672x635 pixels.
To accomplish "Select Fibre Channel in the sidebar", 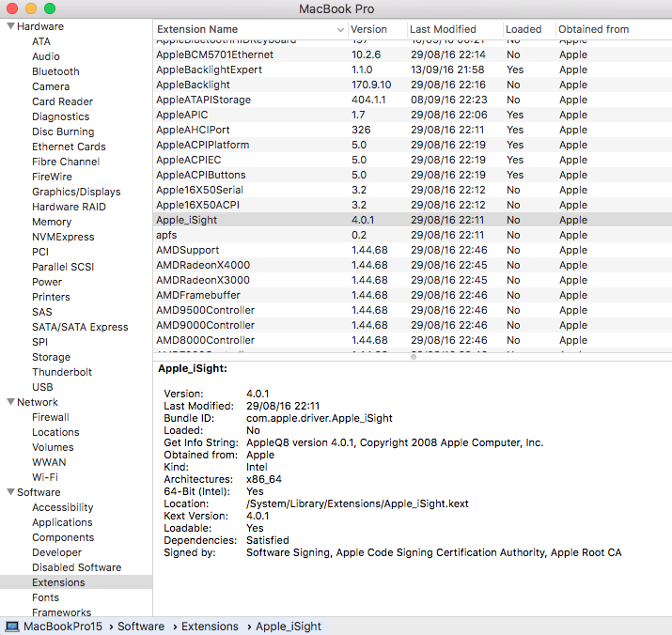I will (x=66, y=162).
